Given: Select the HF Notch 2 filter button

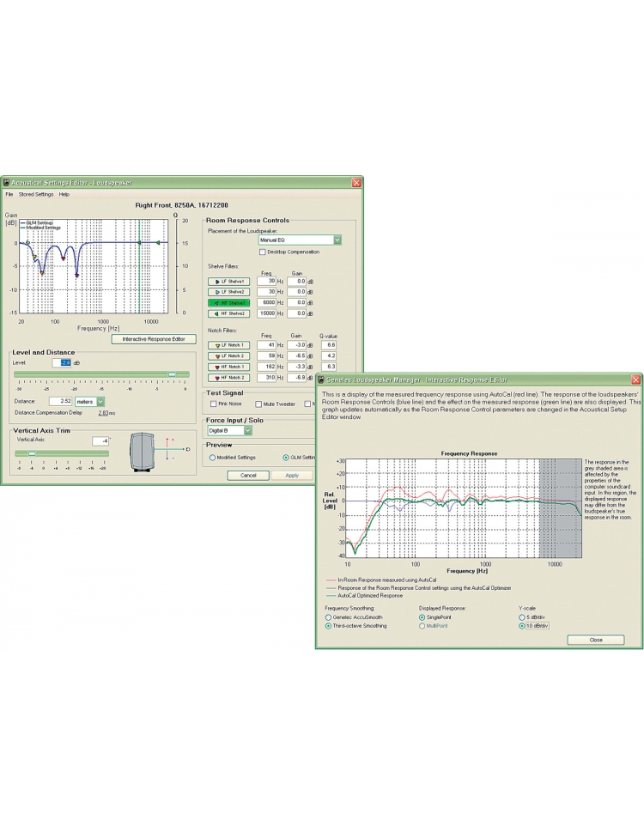Looking at the screenshot, I should [228, 378].
